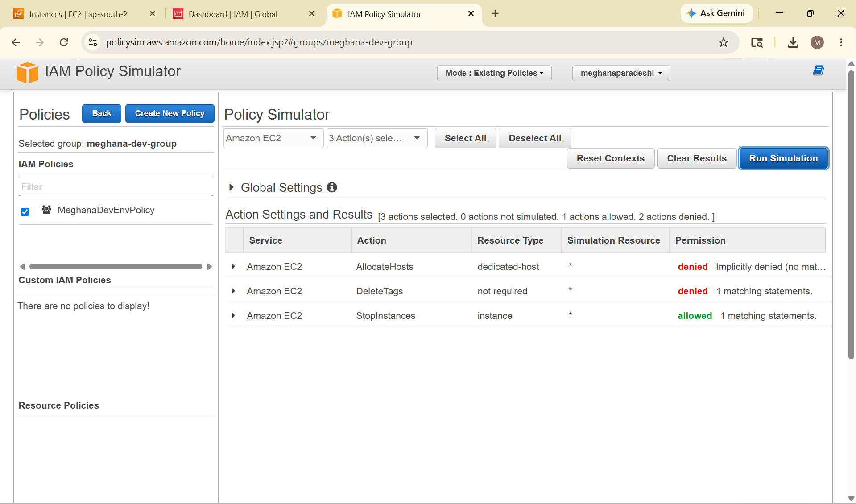
Task: Click the denied status for DeleteTags
Action: tap(693, 291)
